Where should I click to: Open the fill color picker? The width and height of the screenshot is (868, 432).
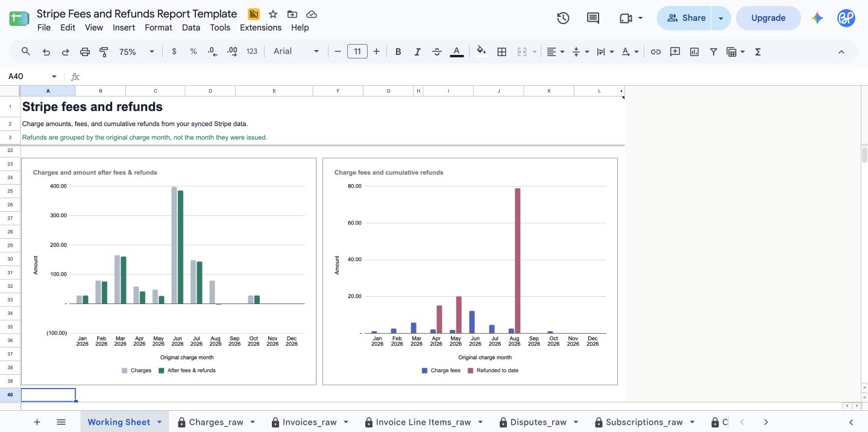(x=481, y=51)
